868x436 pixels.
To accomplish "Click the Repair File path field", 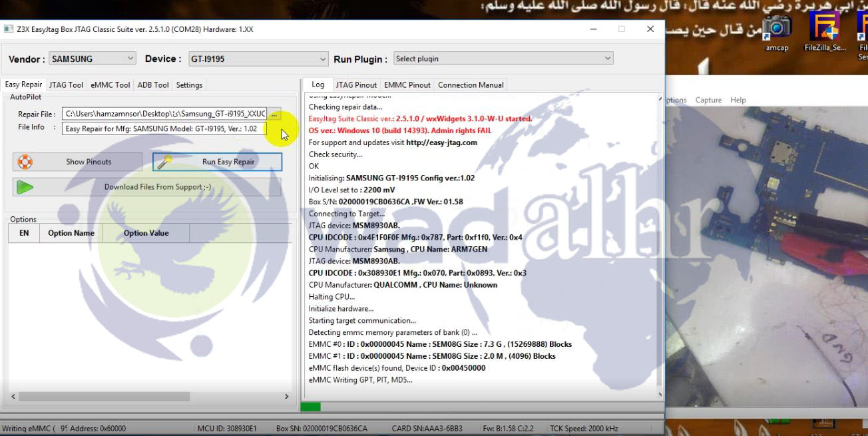I will pyautogui.click(x=164, y=114).
